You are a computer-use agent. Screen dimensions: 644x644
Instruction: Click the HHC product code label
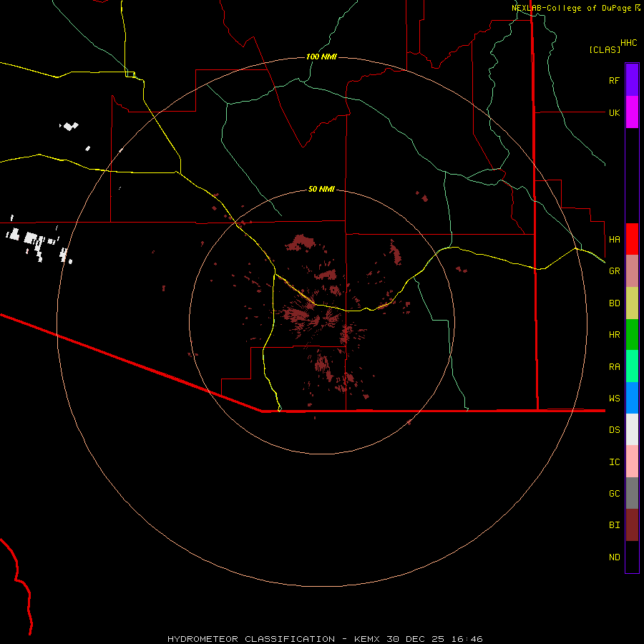(x=628, y=43)
